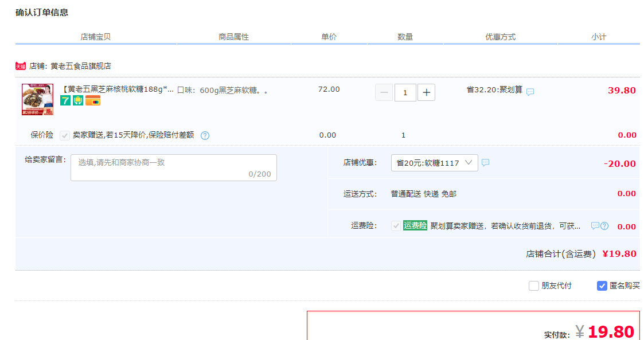Open the product thumbnail image
Image resolution: width=644 pixels, height=340 pixels.
coord(37,99)
